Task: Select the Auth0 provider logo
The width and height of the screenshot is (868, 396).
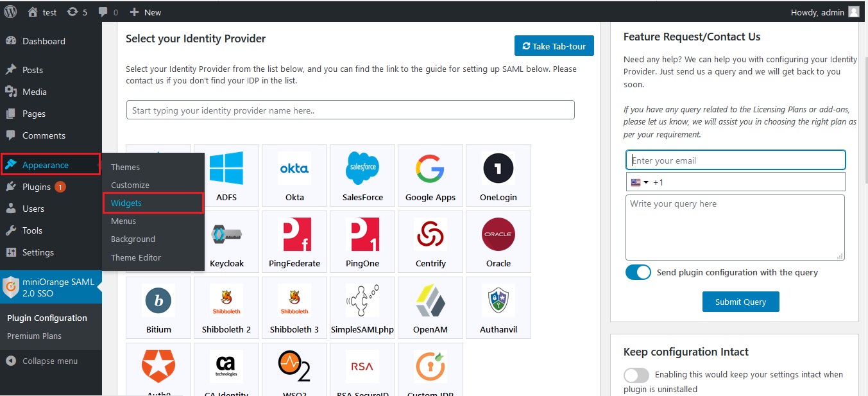Action: 158,366
